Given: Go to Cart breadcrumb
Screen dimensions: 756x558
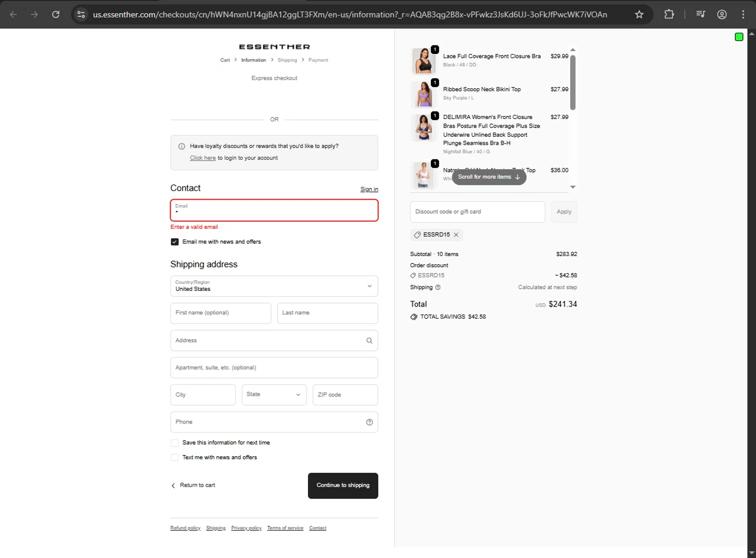Looking at the screenshot, I should [x=225, y=60].
